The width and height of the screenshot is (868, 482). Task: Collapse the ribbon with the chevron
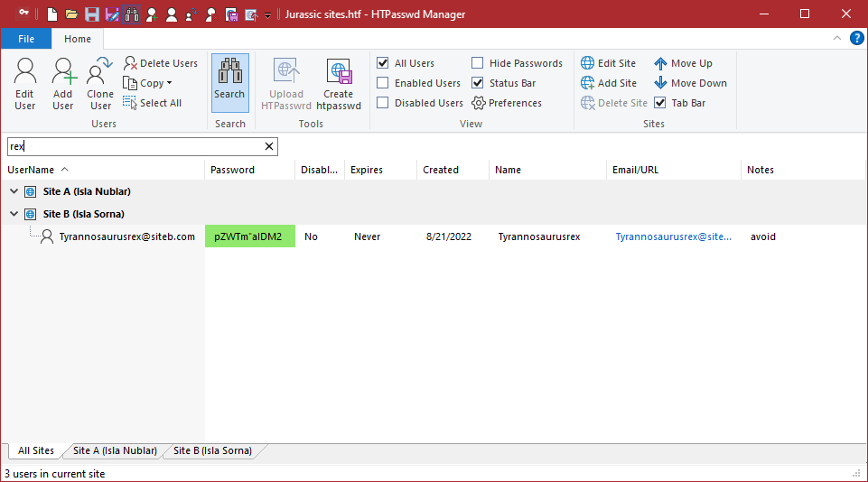click(x=837, y=38)
